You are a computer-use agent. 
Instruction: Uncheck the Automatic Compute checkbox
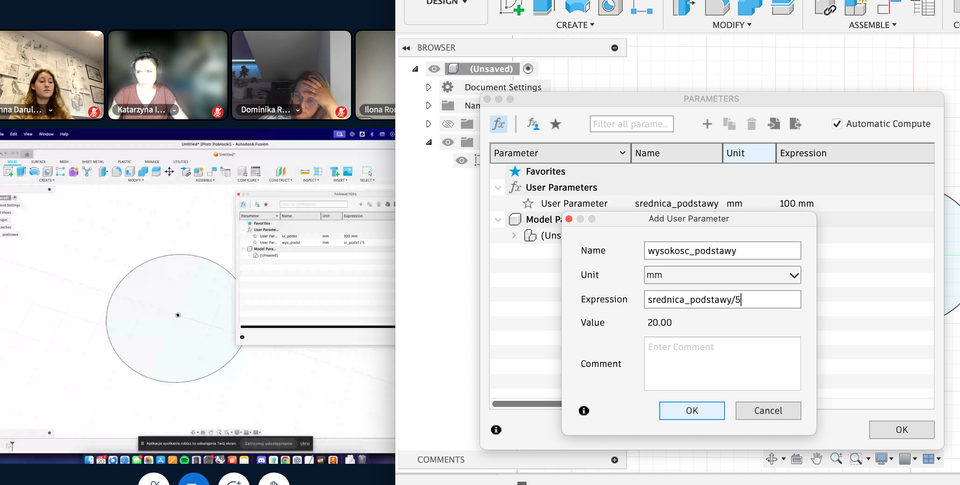837,124
